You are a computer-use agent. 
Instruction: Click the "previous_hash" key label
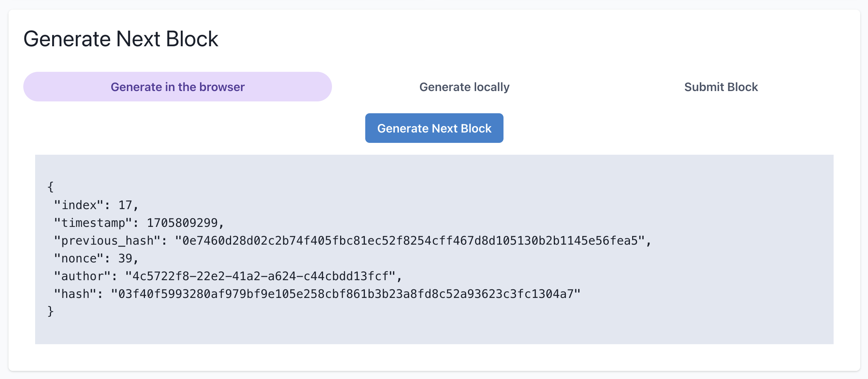[108, 241]
